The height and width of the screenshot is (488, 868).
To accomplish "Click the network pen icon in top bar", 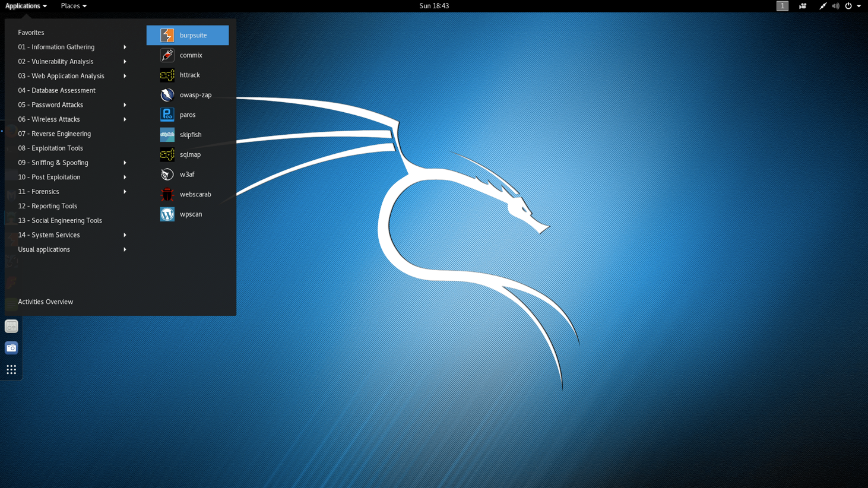I will tap(822, 6).
